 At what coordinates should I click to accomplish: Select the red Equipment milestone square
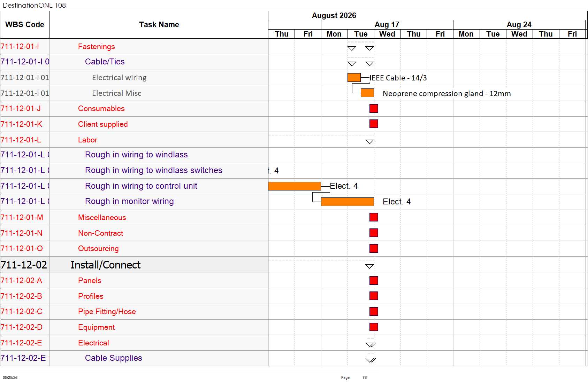coord(374,327)
